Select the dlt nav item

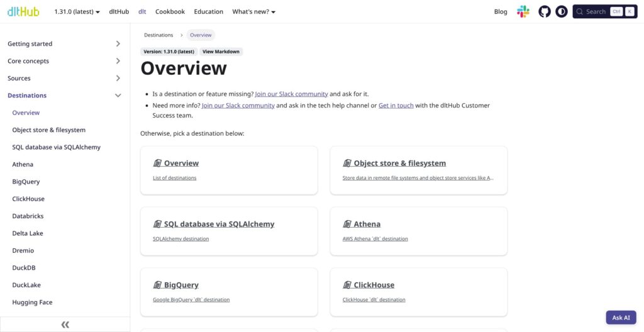point(142,11)
